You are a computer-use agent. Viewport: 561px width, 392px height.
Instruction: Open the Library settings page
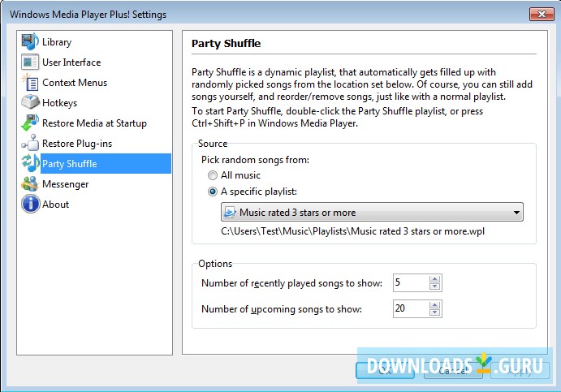[57, 42]
